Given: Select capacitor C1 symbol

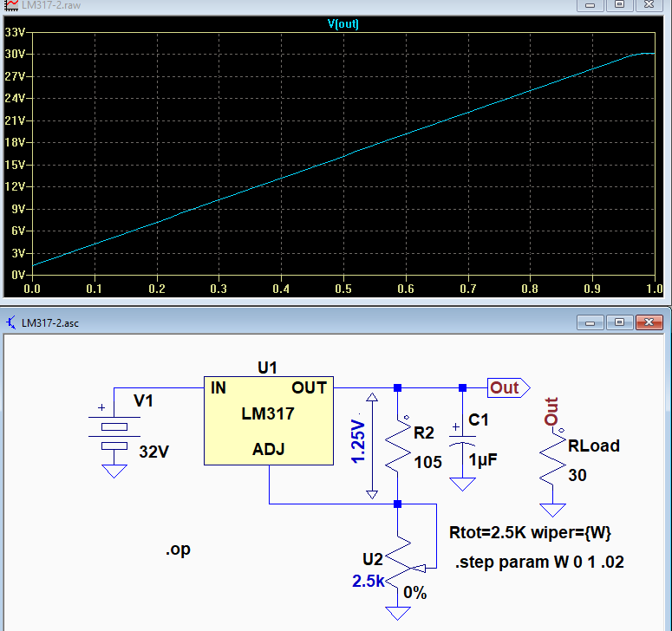Looking at the screenshot, I should point(462,441).
